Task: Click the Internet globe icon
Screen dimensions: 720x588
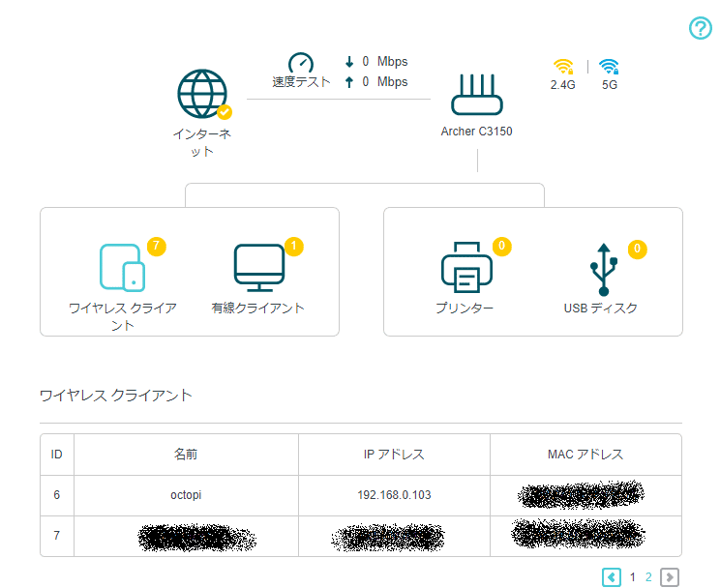Action: tap(202, 94)
